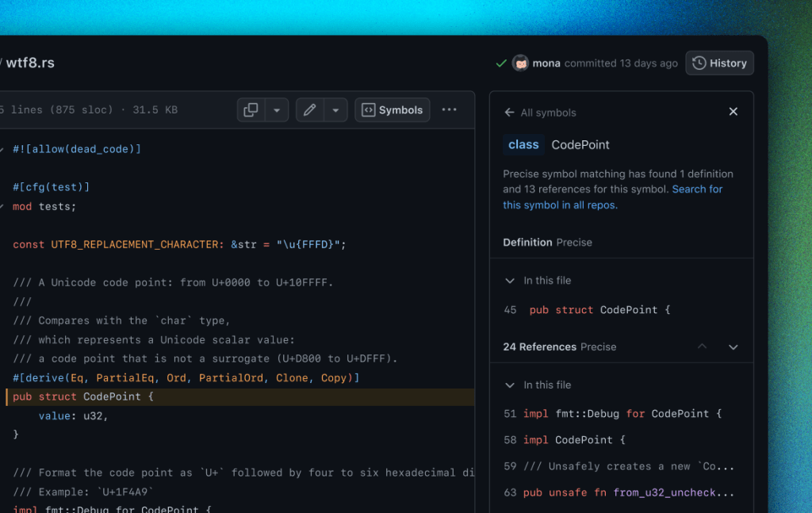Collapse the 'In this file' definition section
This screenshot has width=812, height=513.
pyautogui.click(x=511, y=280)
